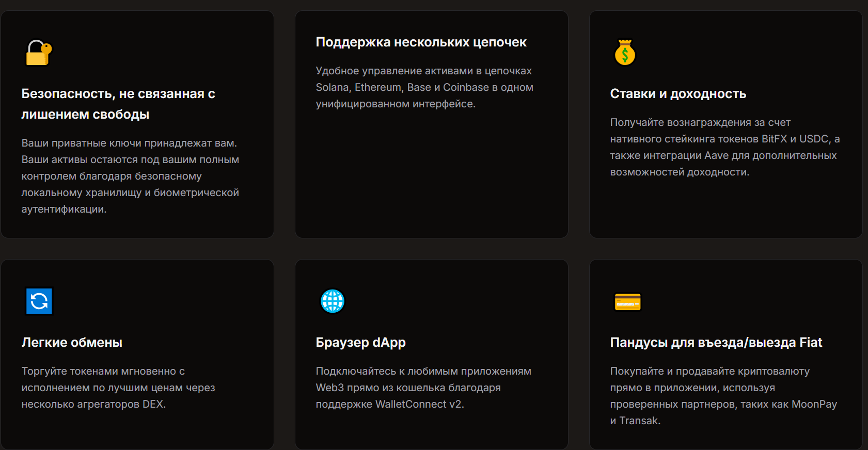Click the text mentioning Solana, Ethereum, Base
Screen dimensions: 868x450
click(424, 87)
